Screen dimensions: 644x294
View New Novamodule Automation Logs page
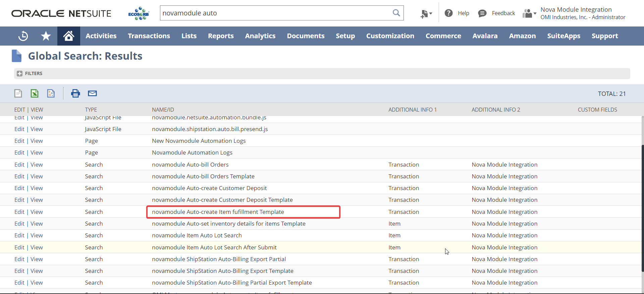point(37,141)
